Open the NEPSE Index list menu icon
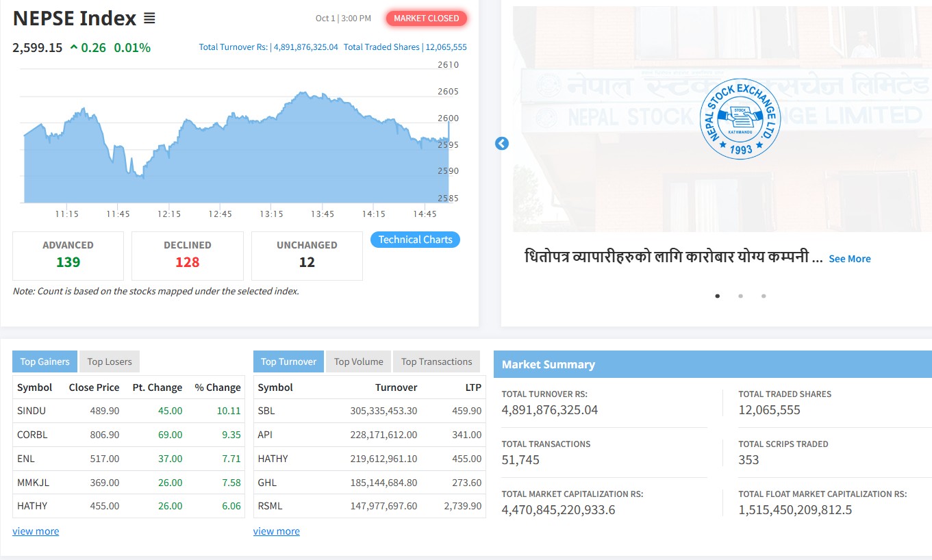This screenshot has width=932, height=560. click(149, 18)
